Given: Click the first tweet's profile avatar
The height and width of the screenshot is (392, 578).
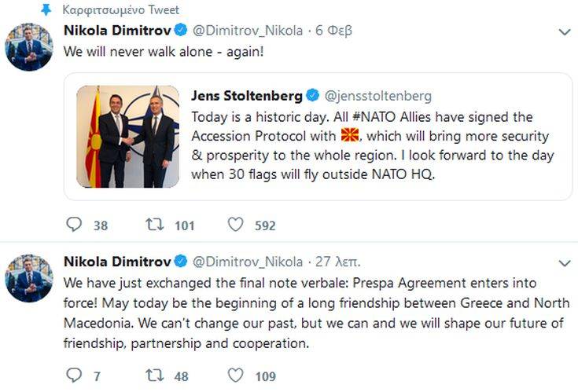Looking at the screenshot, I should (29, 46).
